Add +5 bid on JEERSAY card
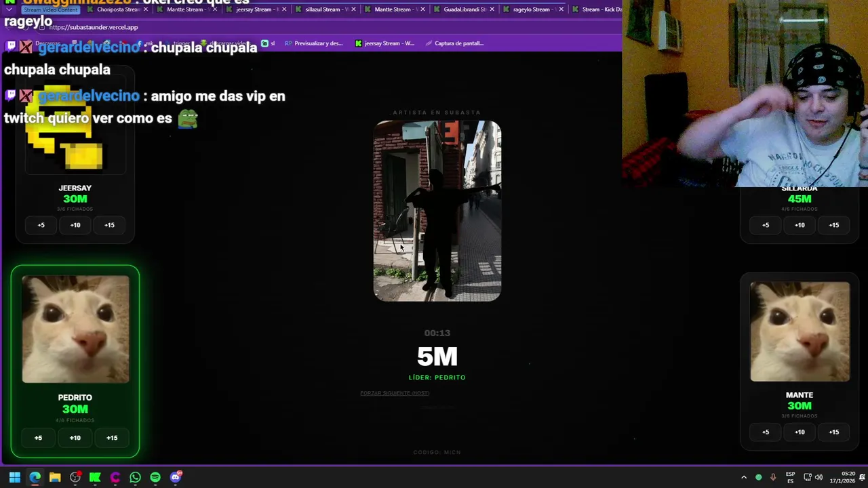 click(41, 225)
